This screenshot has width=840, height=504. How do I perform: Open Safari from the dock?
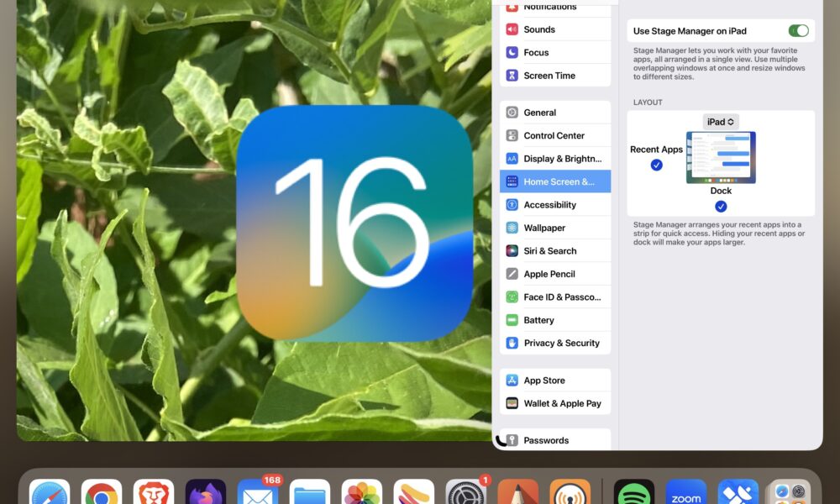click(x=50, y=493)
